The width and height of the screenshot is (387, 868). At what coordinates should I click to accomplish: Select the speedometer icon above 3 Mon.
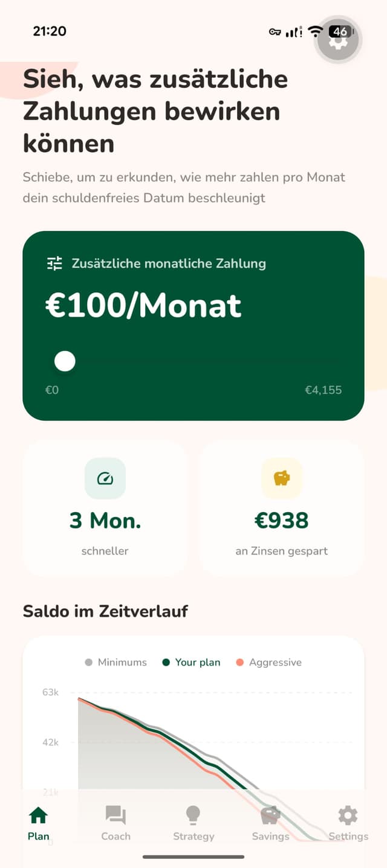click(x=105, y=478)
